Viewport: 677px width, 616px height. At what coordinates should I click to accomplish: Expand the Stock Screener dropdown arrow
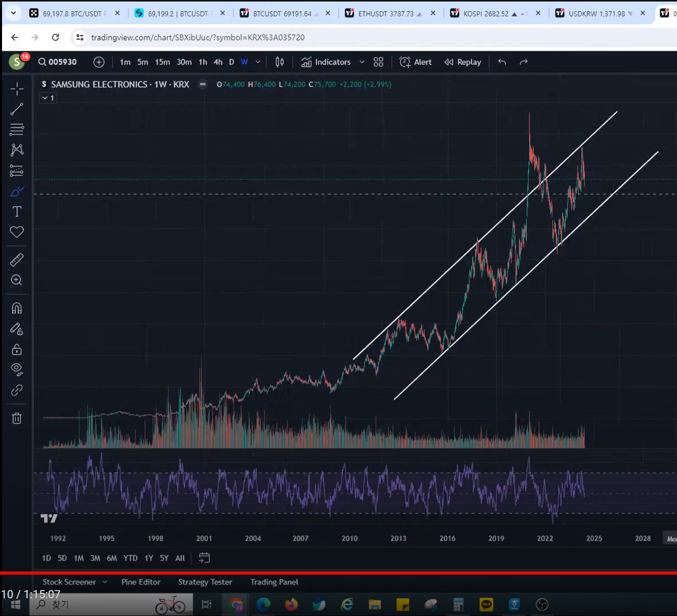click(x=105, y=582)
